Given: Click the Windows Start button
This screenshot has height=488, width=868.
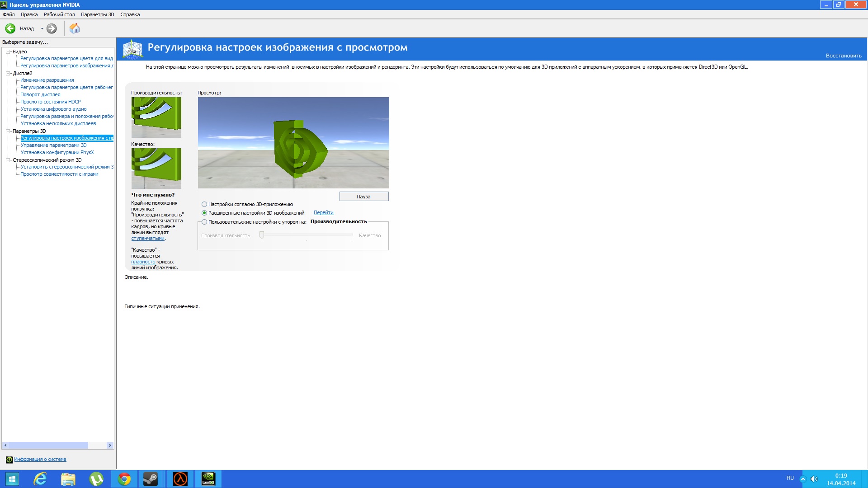Looking at the screenshot, I should coord(12,479).
